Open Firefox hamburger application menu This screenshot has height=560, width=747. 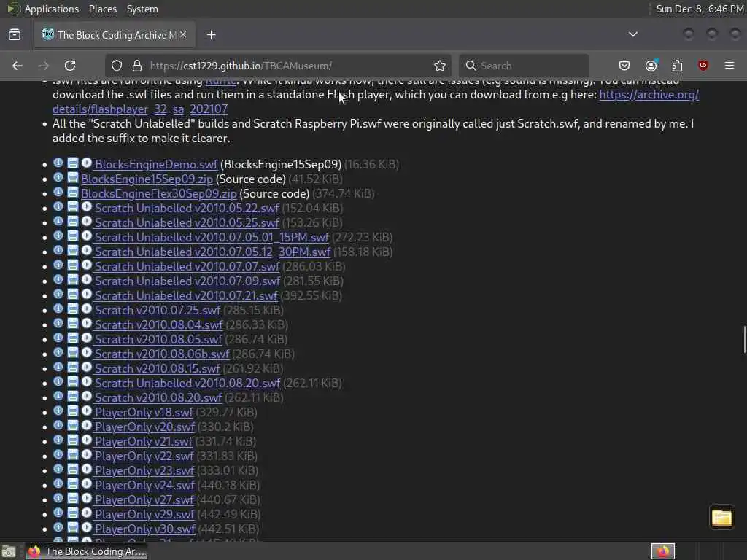tap(729, 66)
